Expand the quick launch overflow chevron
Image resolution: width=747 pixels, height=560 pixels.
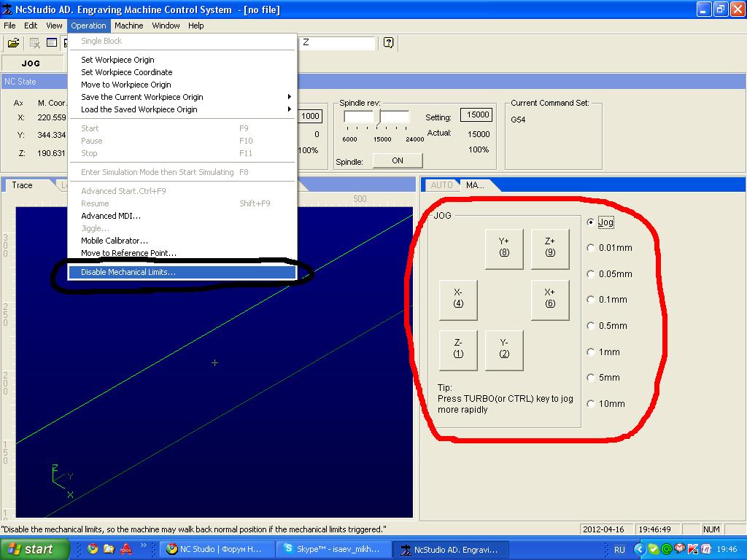[x=144, y=545]
